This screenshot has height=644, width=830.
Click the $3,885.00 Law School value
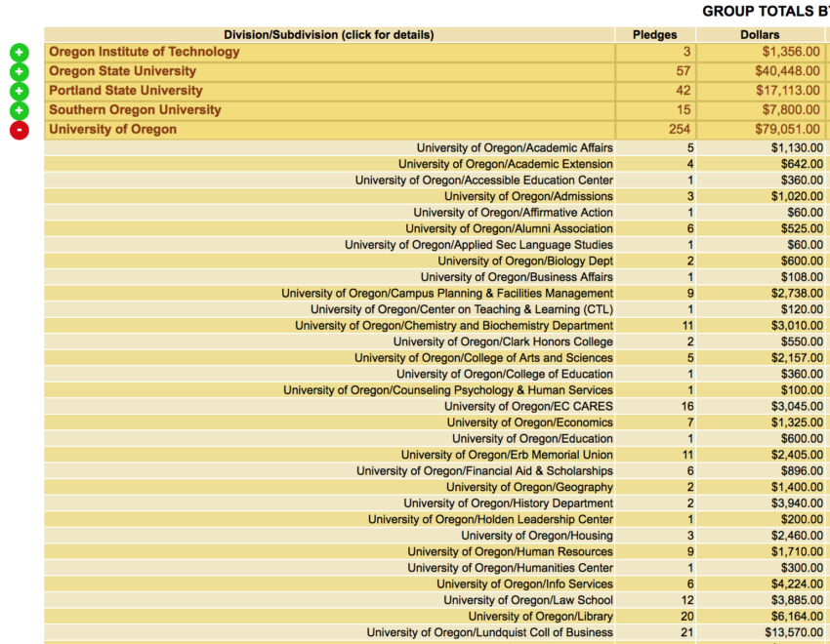(x=797, y=600)
